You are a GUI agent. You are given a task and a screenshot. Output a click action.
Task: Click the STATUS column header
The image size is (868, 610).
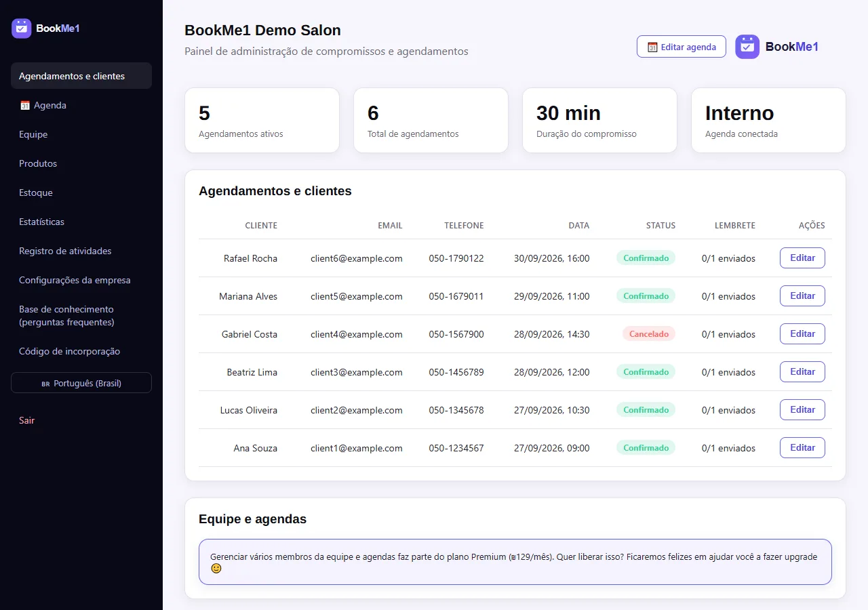coord(661,226)
